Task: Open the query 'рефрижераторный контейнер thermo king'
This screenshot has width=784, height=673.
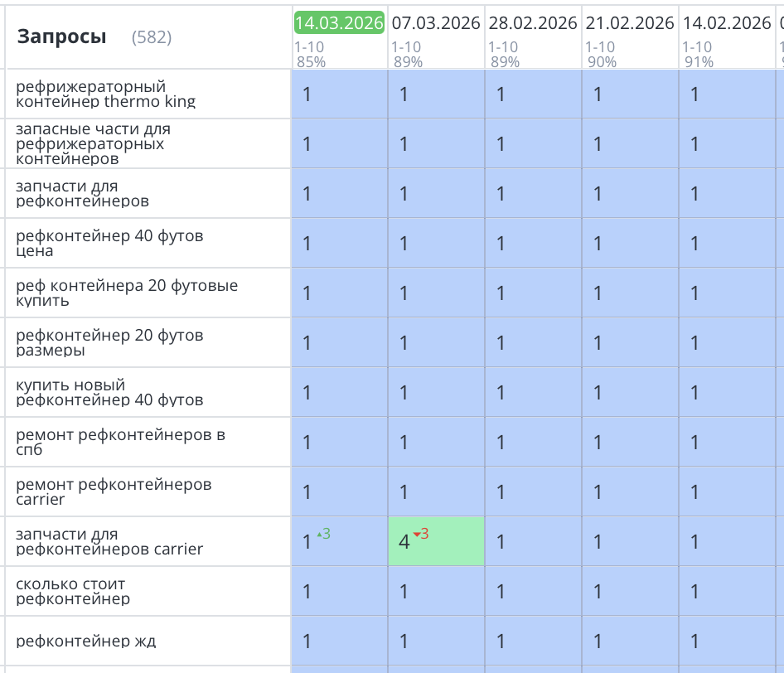Action: pyautogui.click(x=106, y=94)
